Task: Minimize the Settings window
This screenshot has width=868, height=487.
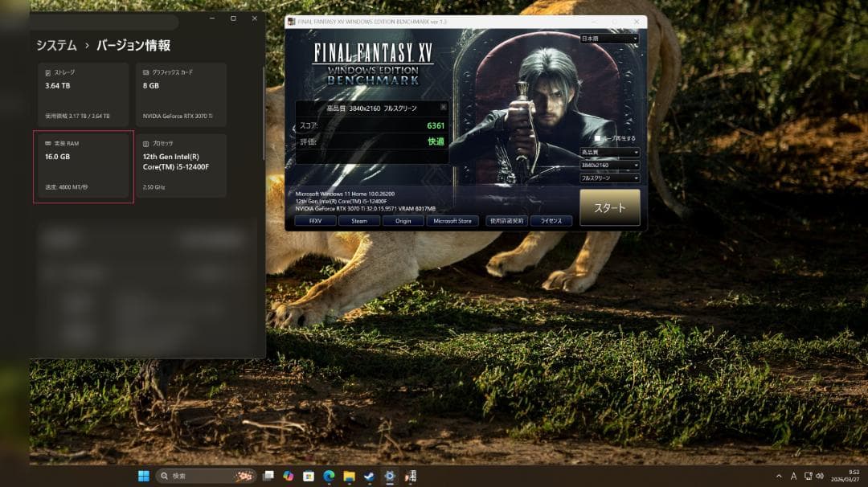Action: (x=212, y=18)
